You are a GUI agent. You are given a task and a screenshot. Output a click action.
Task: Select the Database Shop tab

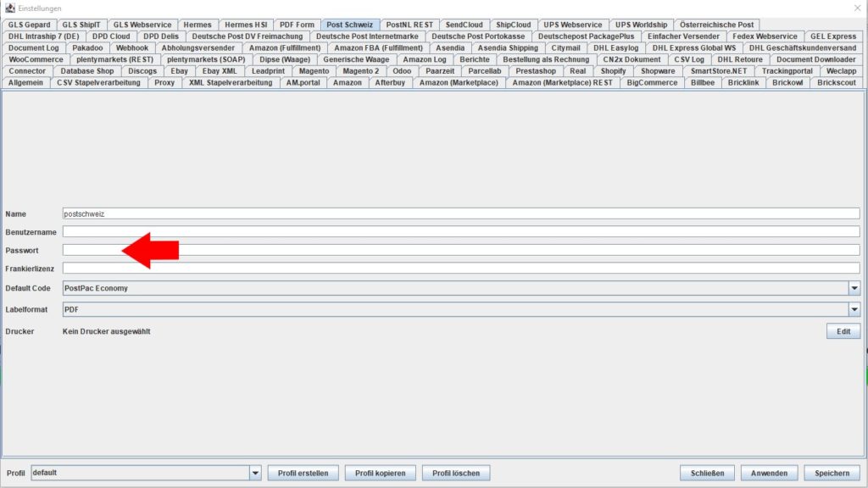point(87,71)
